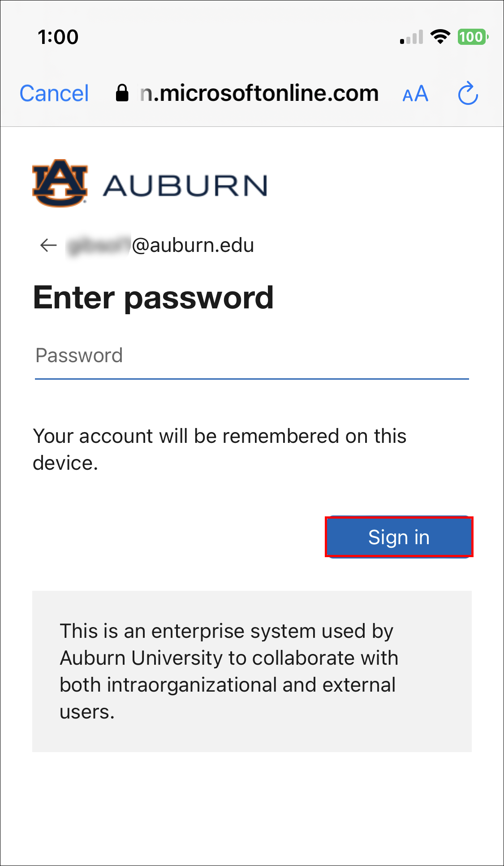Viewport: 504px width, 866px height.
Task: Tap the Enter password heading
Action: pyautogui.click(x=153, y=297)
